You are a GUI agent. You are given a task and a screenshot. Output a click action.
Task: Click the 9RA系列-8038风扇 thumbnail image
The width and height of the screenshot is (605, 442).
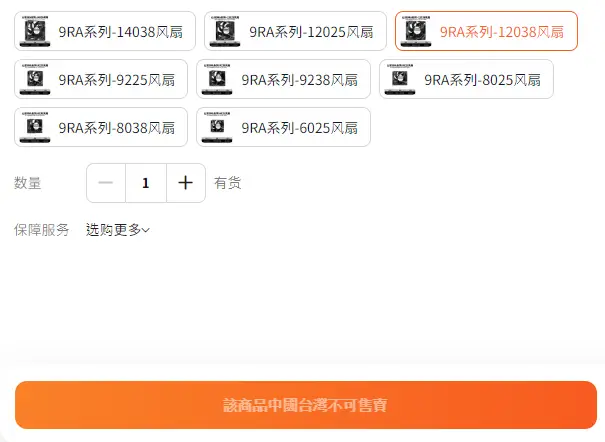point(35,127)
